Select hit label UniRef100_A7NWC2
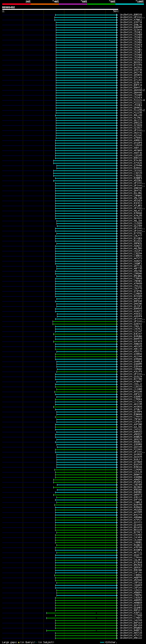Viewport: 146px width, 644px height. tap(131, 20)
